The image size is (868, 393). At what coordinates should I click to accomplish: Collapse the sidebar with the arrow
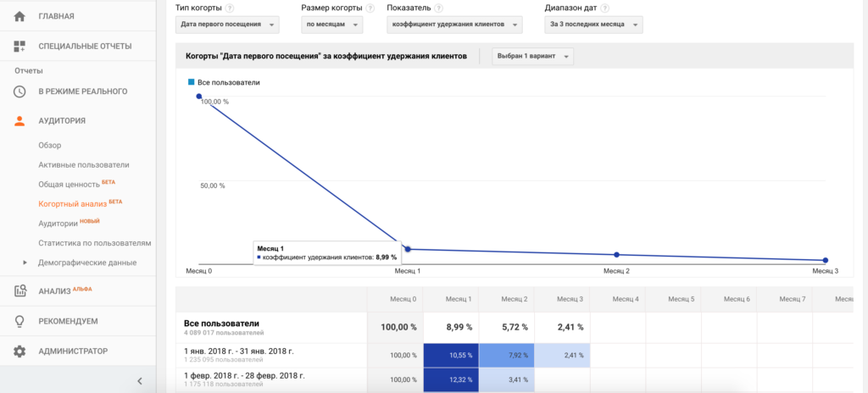(x=140, y=381)
